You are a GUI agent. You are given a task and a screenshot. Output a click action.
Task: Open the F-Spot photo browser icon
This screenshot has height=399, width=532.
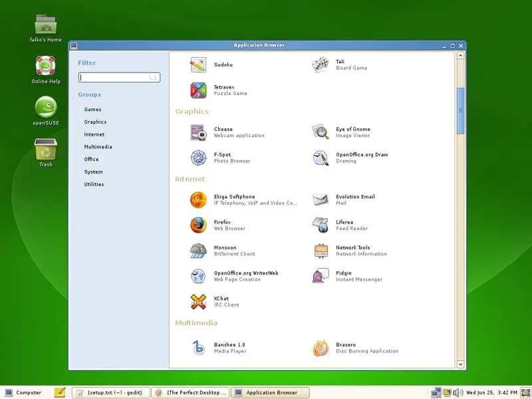tap(198, 158)
